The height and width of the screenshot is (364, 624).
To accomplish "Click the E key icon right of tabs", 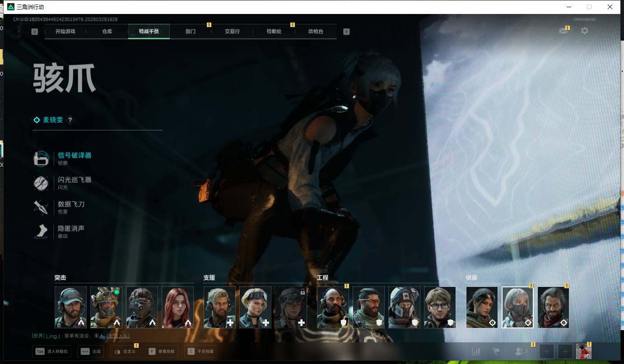I will click(x=346, y=32).
